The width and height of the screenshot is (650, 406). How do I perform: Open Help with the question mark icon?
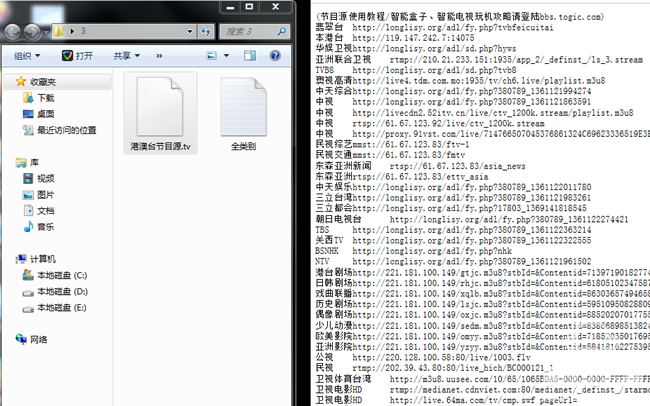[275, 56]
